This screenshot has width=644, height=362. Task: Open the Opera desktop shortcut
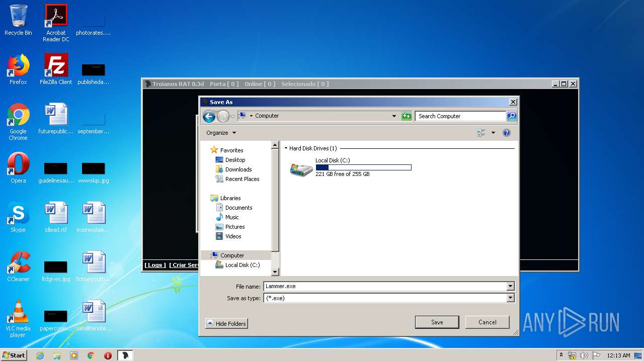[x=18, y=168]
